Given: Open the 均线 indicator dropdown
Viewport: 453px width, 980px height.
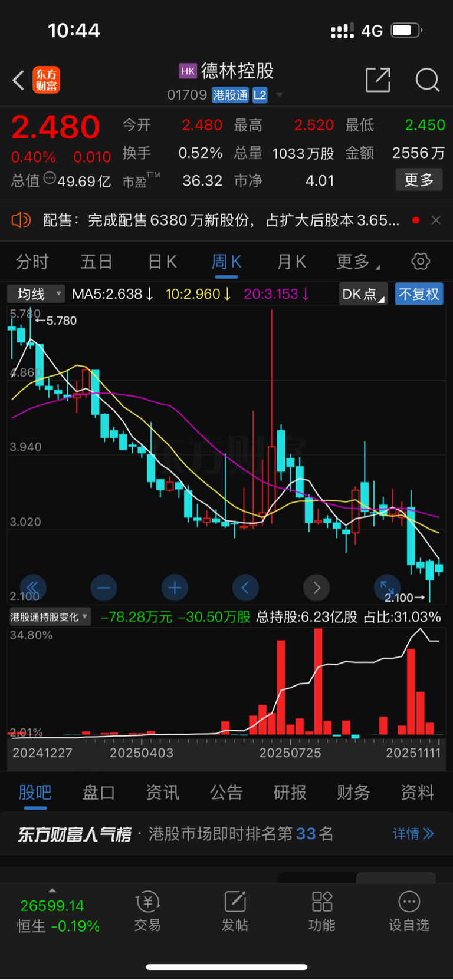Looking at the screenshot, I should [x=36, y=293].
